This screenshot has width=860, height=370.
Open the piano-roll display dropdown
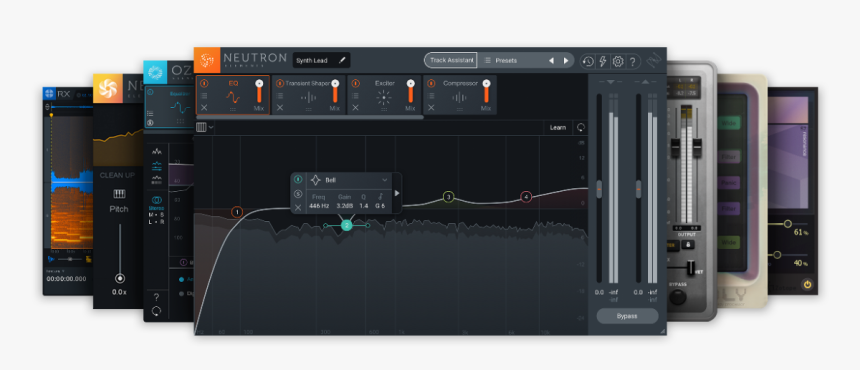(205, 127)
